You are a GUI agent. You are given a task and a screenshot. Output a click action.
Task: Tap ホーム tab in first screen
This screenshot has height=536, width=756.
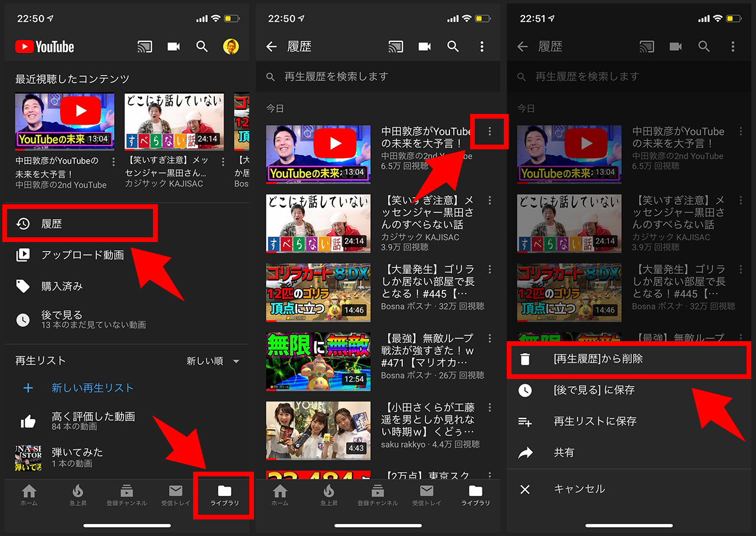pos(29,495)
